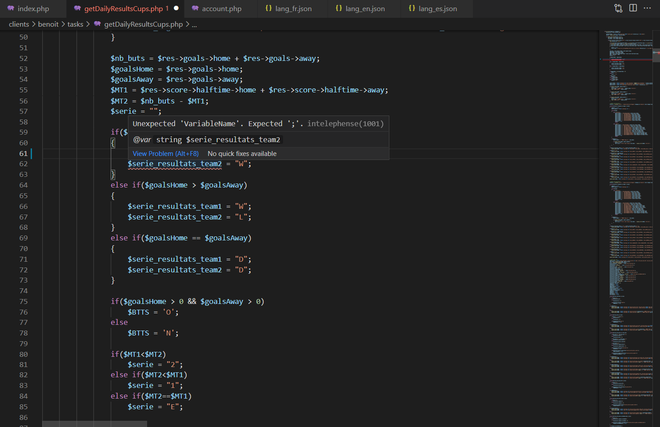660x427 pixels.
Task: Click JSON braces icon on lang_fr.json tab
Action: (x=268, y=8)
